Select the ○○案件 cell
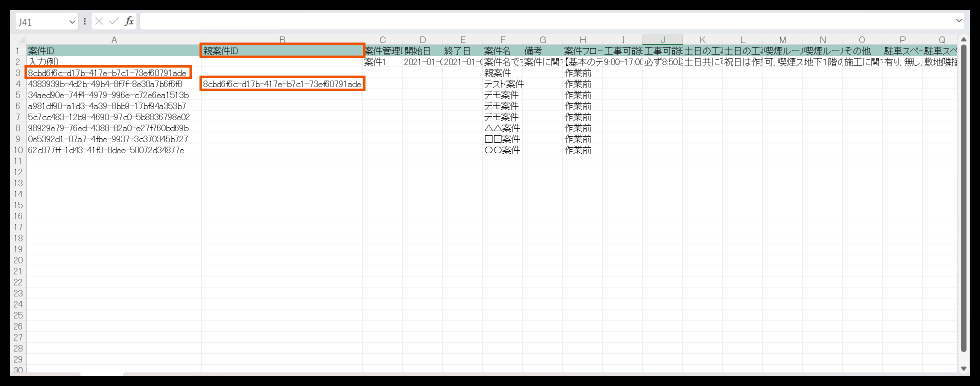This screenshot has width=980, height=386. [x=502, y=150]
